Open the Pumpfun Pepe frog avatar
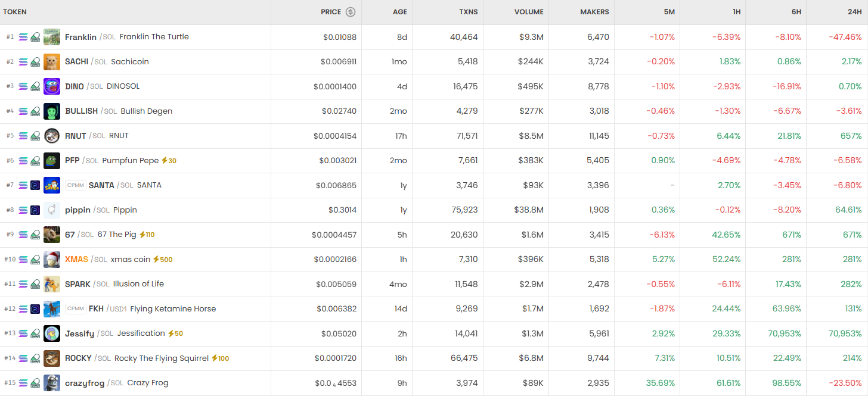The height and width of the screenshot is (396, 868). coord(52,161)
